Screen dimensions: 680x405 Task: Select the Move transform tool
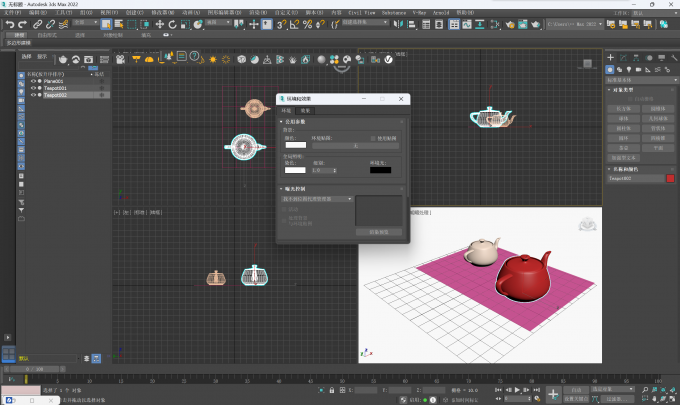pyautogui.click(x=159, y=23)
